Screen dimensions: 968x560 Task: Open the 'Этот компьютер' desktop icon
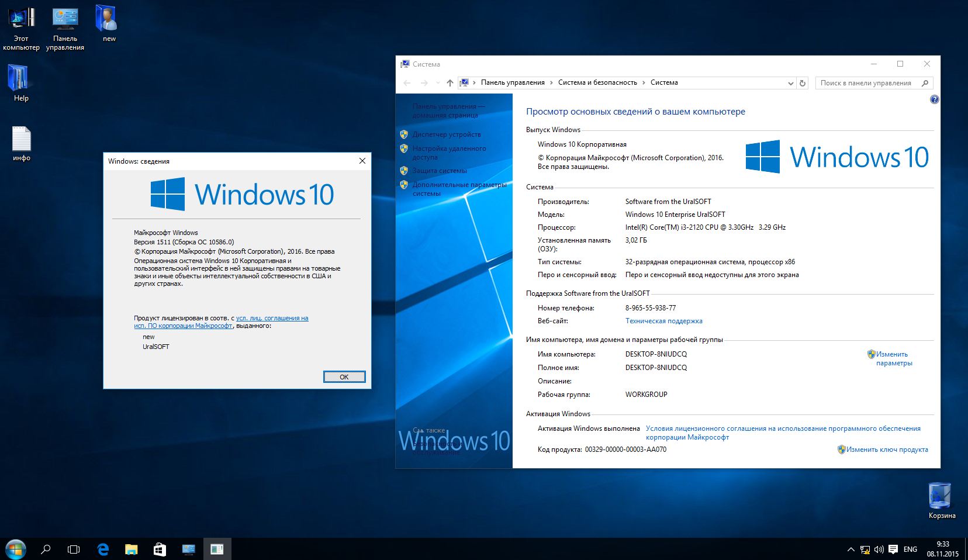21,28
